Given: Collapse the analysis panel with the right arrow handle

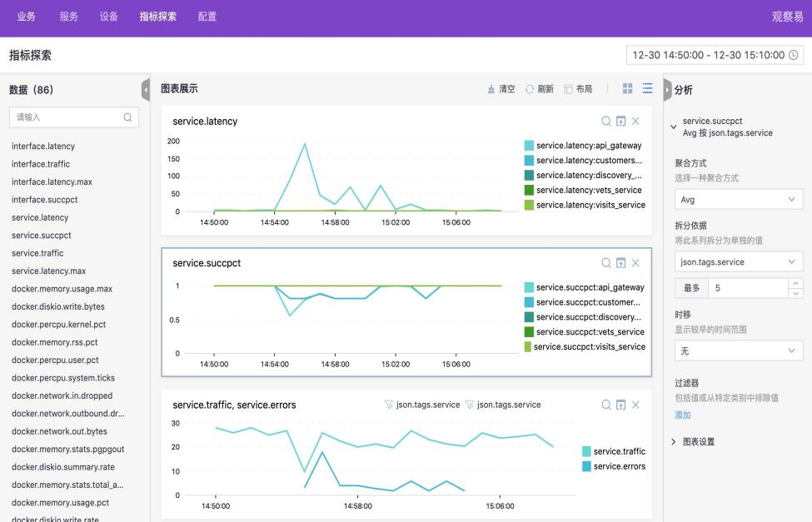Looking at the screenshot, I should click(667, 90).
